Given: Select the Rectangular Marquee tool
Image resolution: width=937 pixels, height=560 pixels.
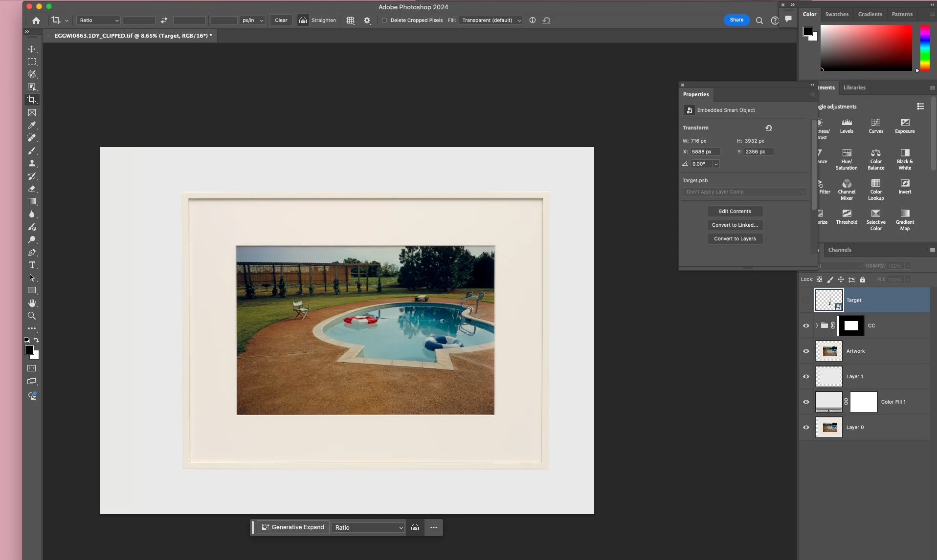Looking at the screenshot, I should 32,62.
